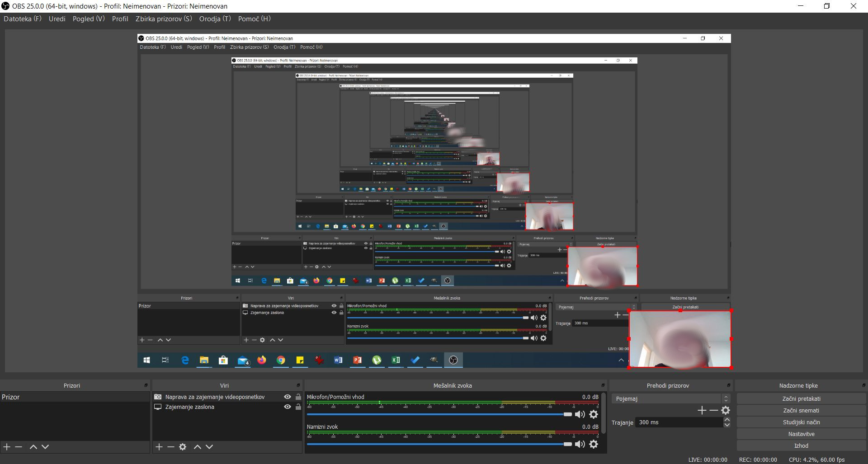
Task: Add a new source in Viri panel
Action: (x=159, y=447)
